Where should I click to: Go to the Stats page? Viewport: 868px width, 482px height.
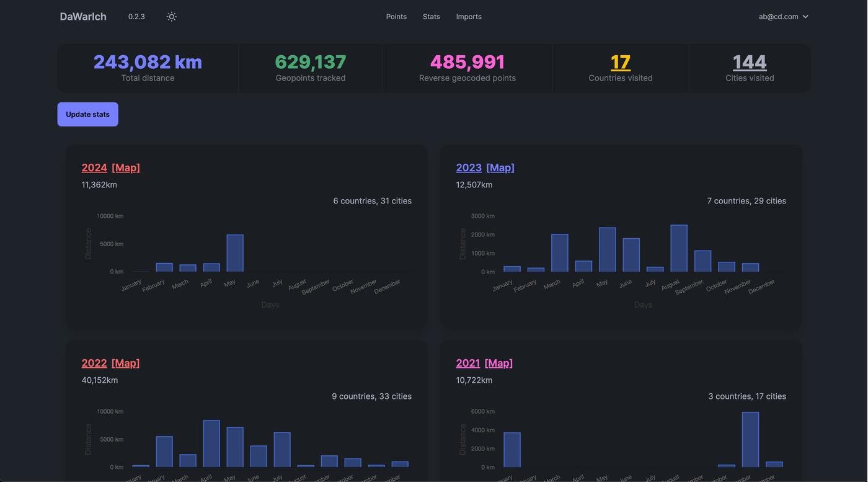tap(431, 17)
